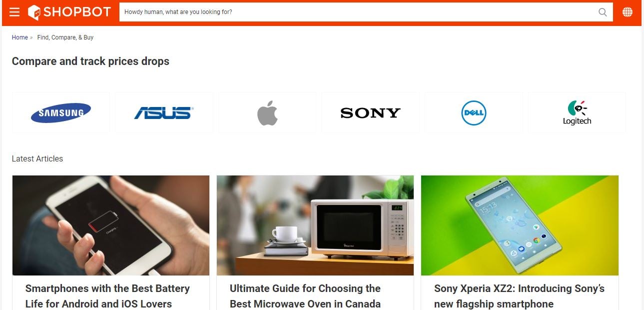Screen dimensions: 644x310
Task: Open the Sony Xperia phone image
Action: 520,225
